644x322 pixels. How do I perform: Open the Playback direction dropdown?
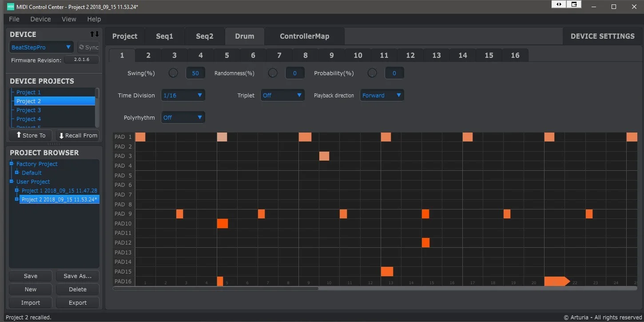point(382,95)
